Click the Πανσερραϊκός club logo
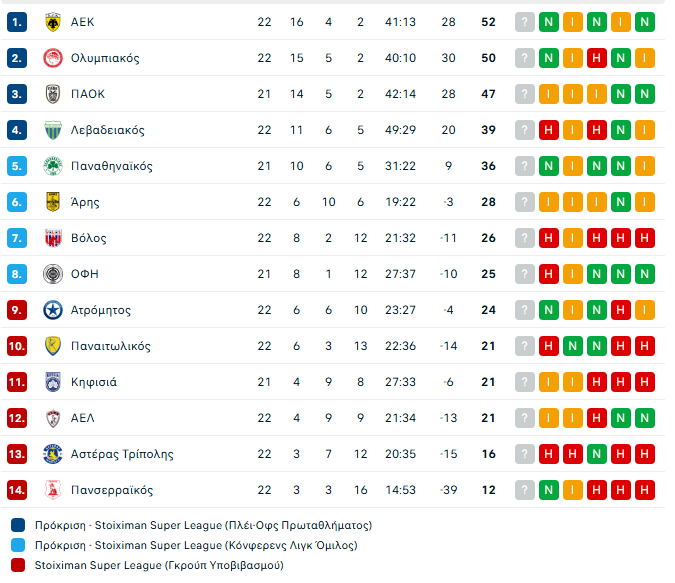 tap(53, 490)
